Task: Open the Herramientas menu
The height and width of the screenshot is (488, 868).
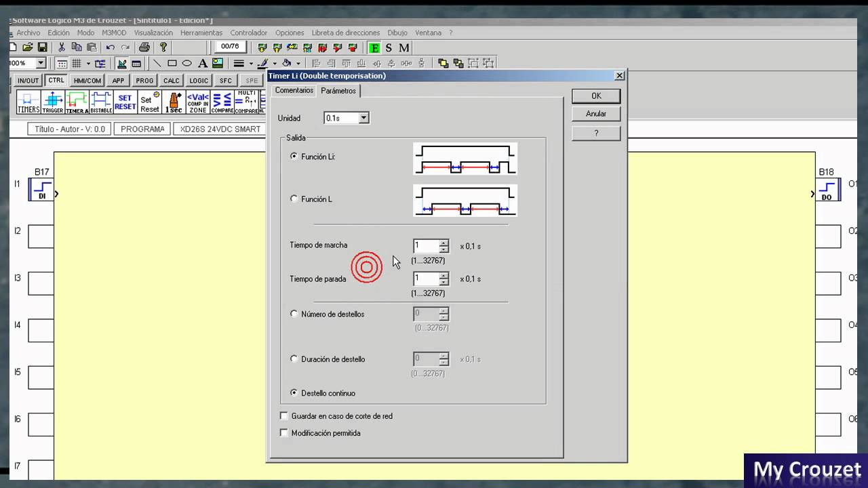Action: pos(201,33)
